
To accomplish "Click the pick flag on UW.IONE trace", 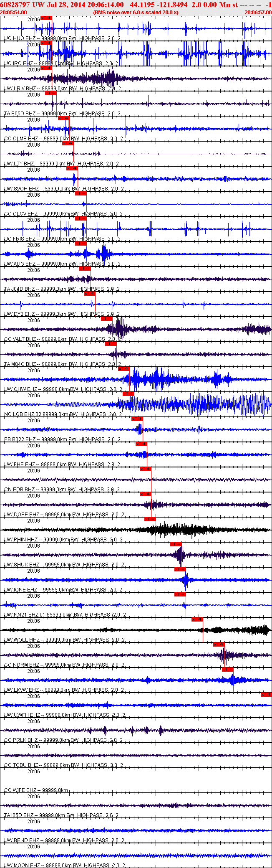I will click(180, 569).
